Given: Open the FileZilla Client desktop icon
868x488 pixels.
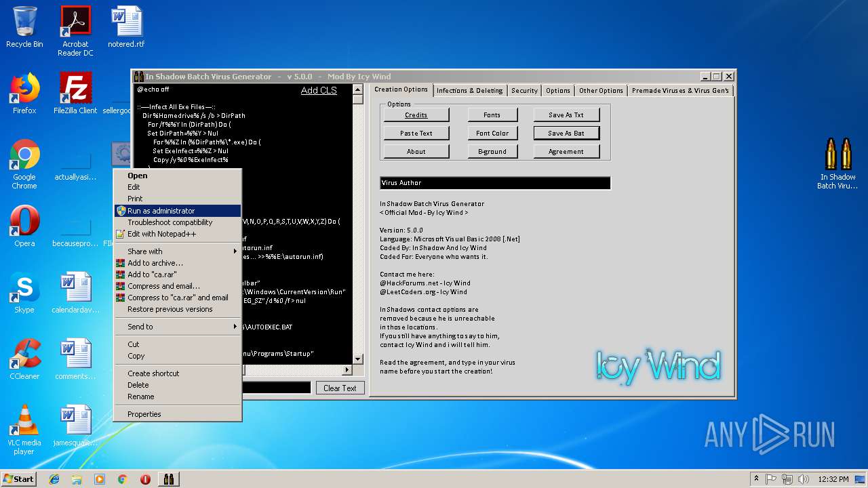Looking at the screenshot, I should pyautogui.click(x=75, y=94).
